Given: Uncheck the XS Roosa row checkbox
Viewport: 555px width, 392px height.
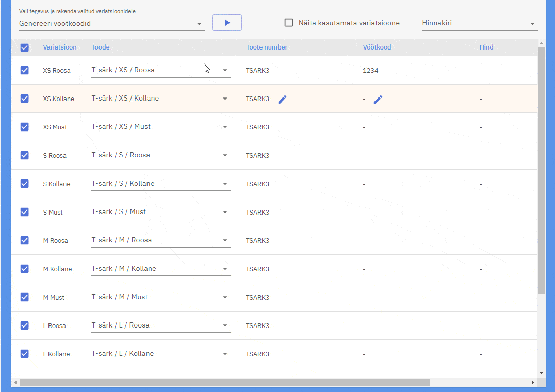Looking at the screenshot, I should click(x=24, y=70).
